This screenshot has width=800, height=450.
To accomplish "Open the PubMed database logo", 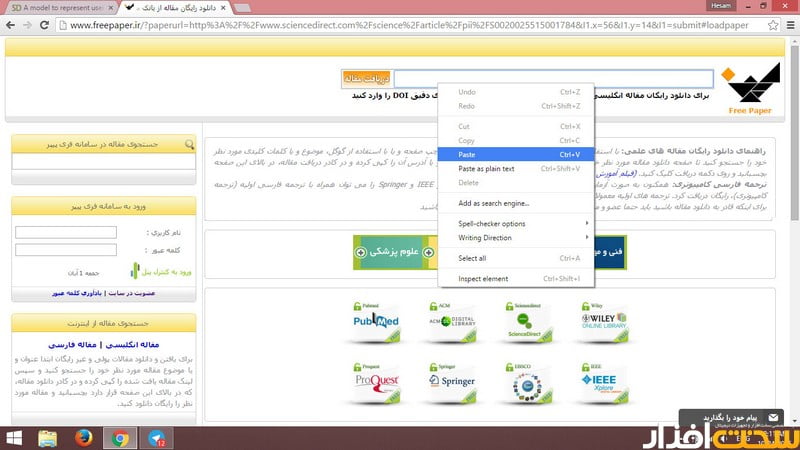I will coord(376,322).
